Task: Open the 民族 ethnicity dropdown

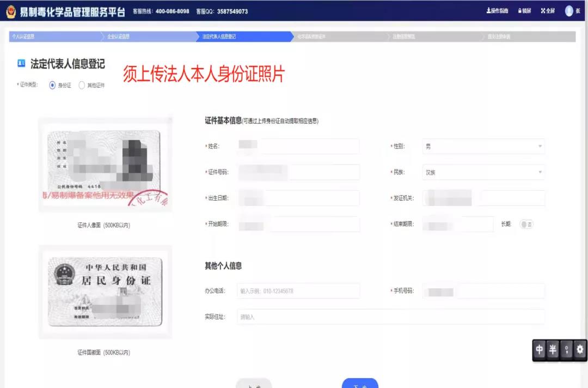Action: (483, 172)
